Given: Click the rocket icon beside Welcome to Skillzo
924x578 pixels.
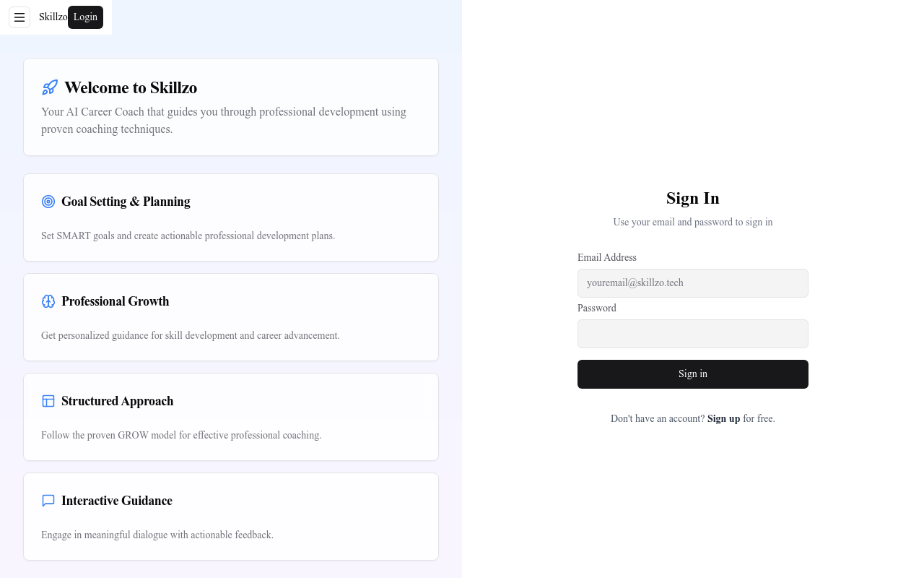Looking at the screenshot, I should point(50,87).
